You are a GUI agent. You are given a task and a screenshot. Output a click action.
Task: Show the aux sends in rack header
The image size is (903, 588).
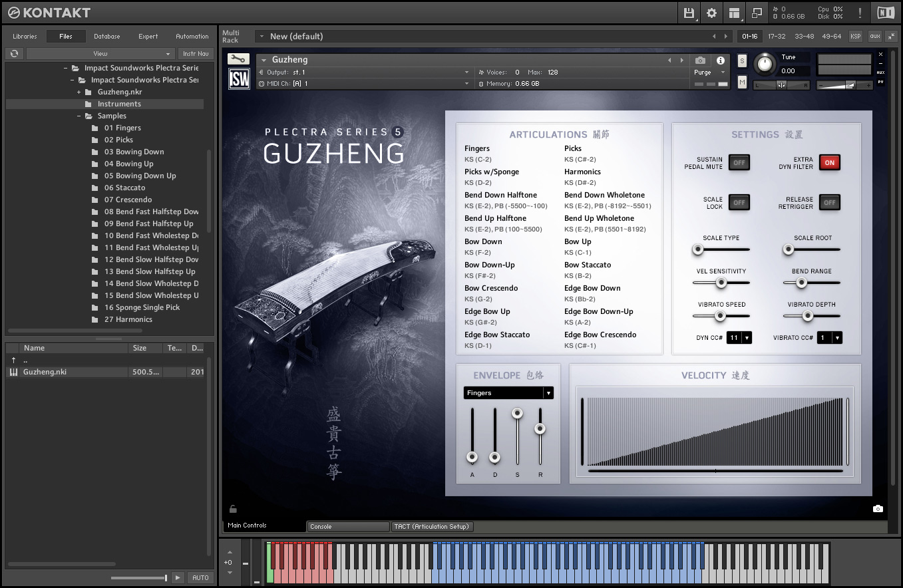tap(874, 37)
